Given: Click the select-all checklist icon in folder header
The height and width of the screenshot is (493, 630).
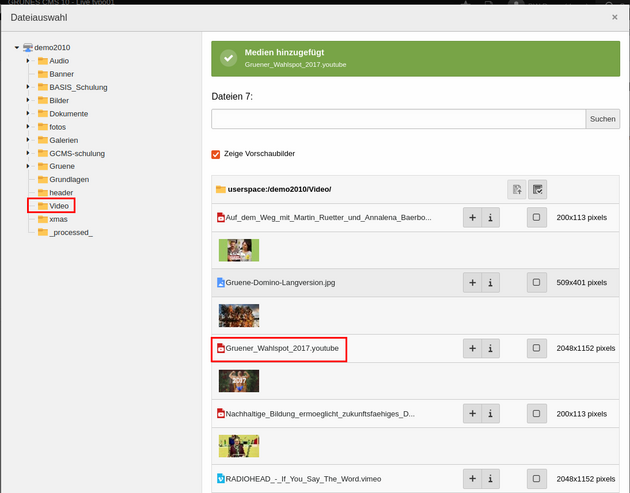Looking at the screenshot, I should pos(537,189).
